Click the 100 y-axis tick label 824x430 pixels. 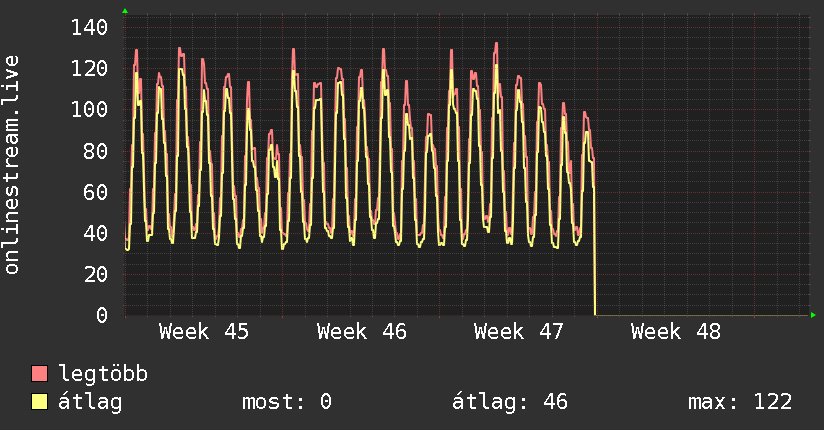89,109
